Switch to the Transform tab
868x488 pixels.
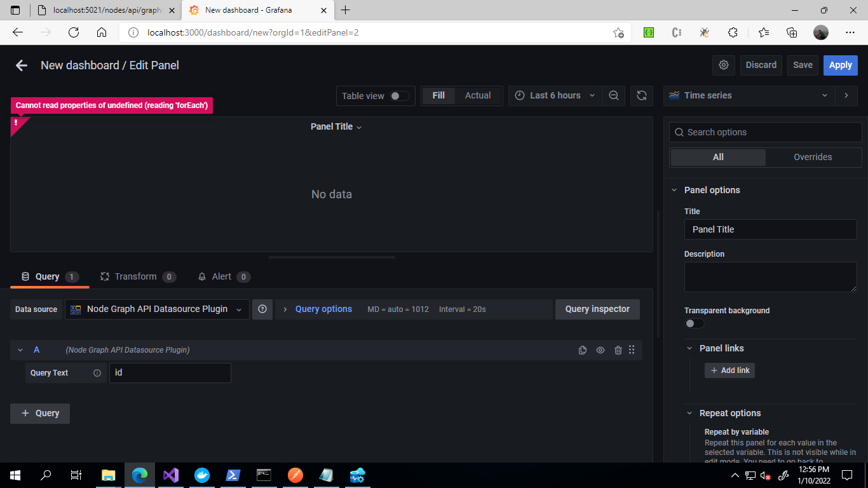click(x=138, y=276)
